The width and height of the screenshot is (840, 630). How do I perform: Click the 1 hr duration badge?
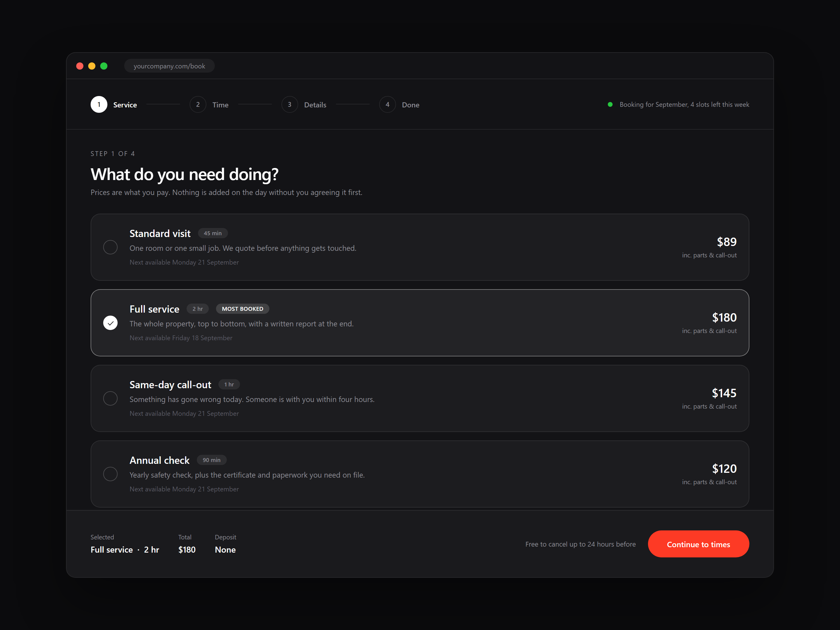click(x=229, y=384)
